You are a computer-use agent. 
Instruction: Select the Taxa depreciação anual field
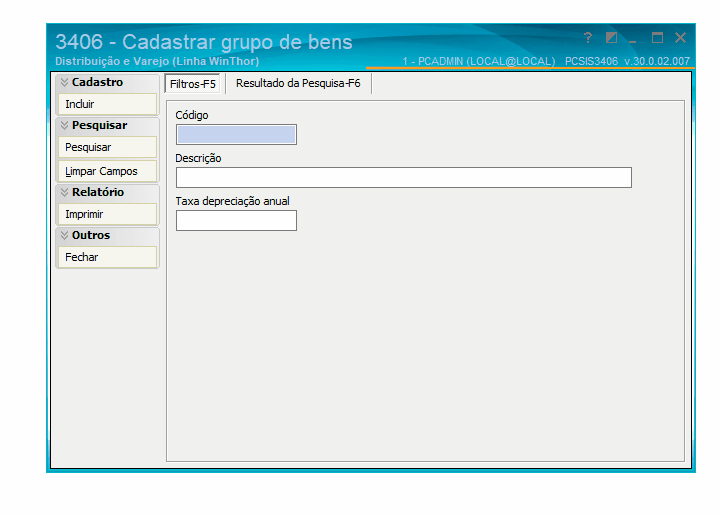[236, 221]
